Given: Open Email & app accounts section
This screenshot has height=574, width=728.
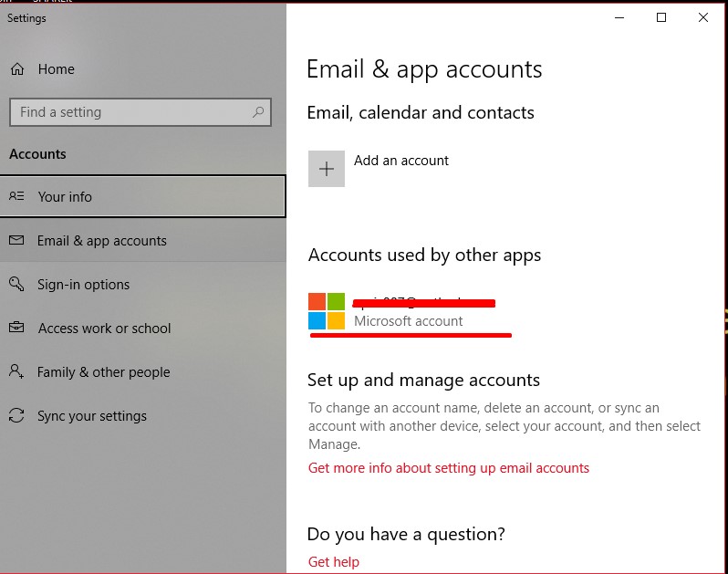Looking at the screenshot, I should click(142, 241).
